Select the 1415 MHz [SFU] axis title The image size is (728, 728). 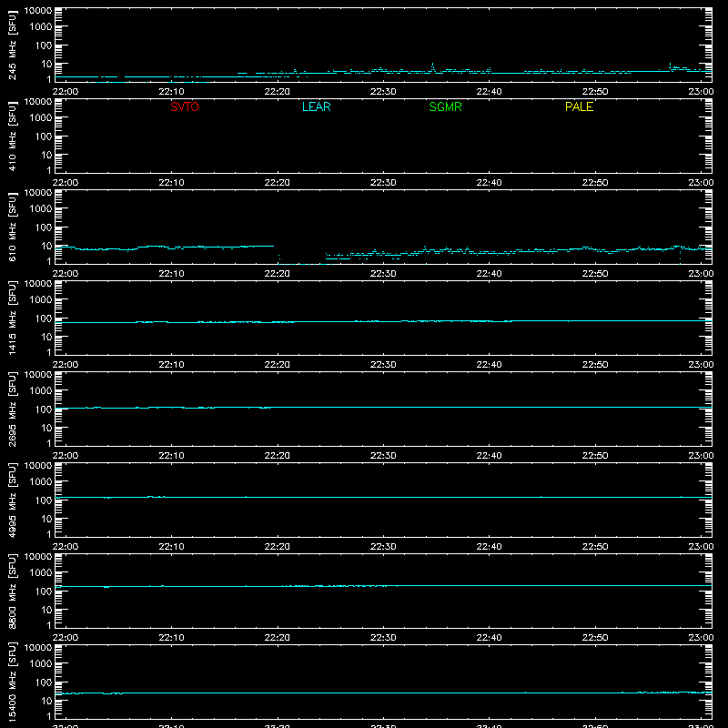coord(12,318)
